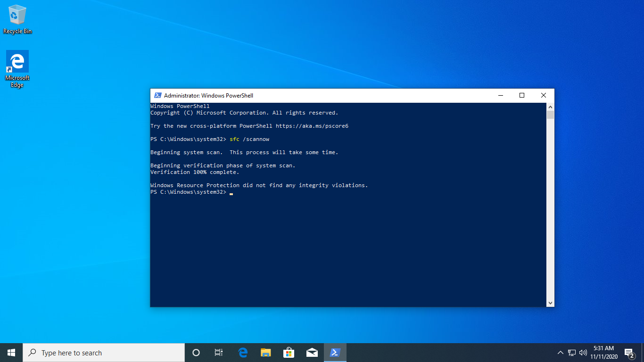Show hidden system tray icons
This screenshot has height=362, width=644.
[561, 353]
